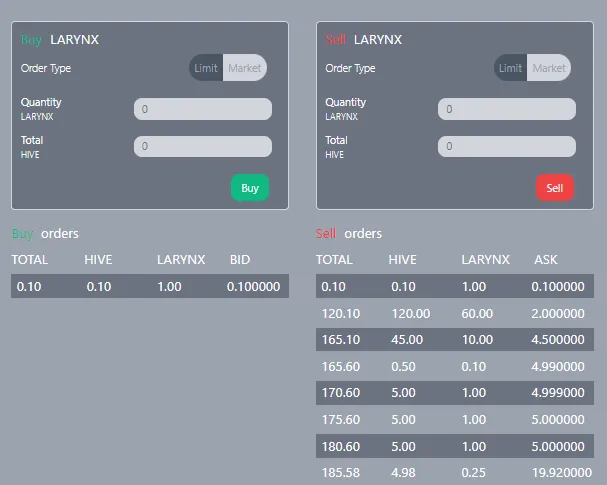Screen dimensions: 607x485
Task: Click Total HIVE input in Sell panel
Action: [x=507, y=146]
